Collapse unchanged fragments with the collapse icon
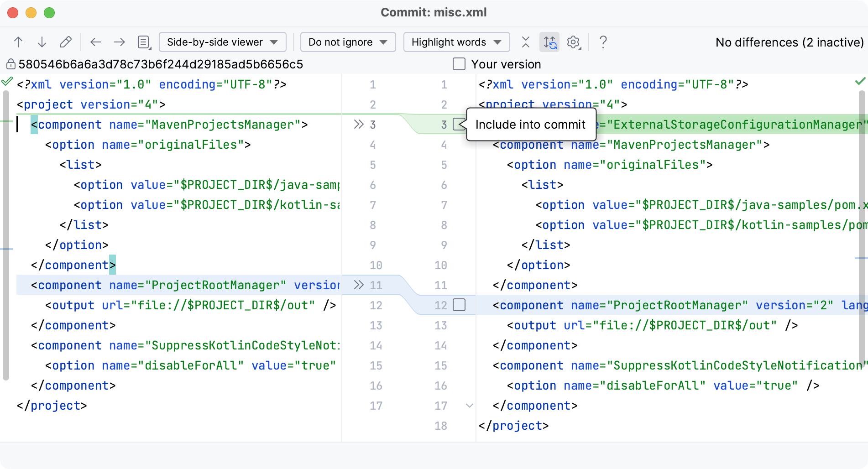Image resolution: width=868 pixels, height=469 pixels. point(525,42)
